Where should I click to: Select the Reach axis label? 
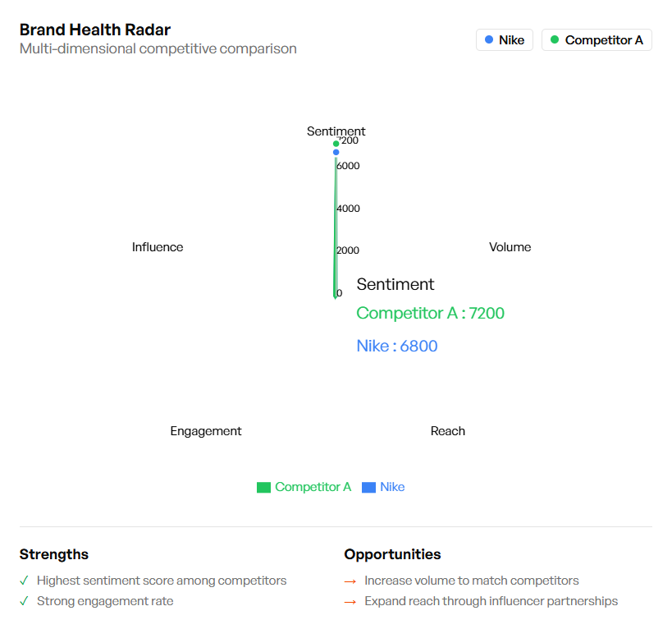tap(448, 431)
